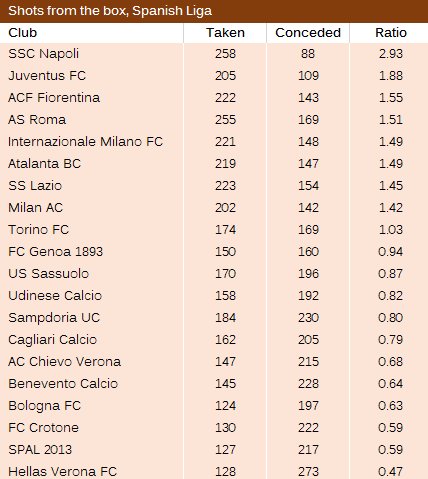This screenshot has width=428, height=479.
Task: Click the Juventus FC club name
Action: click(x=47, y=76)
